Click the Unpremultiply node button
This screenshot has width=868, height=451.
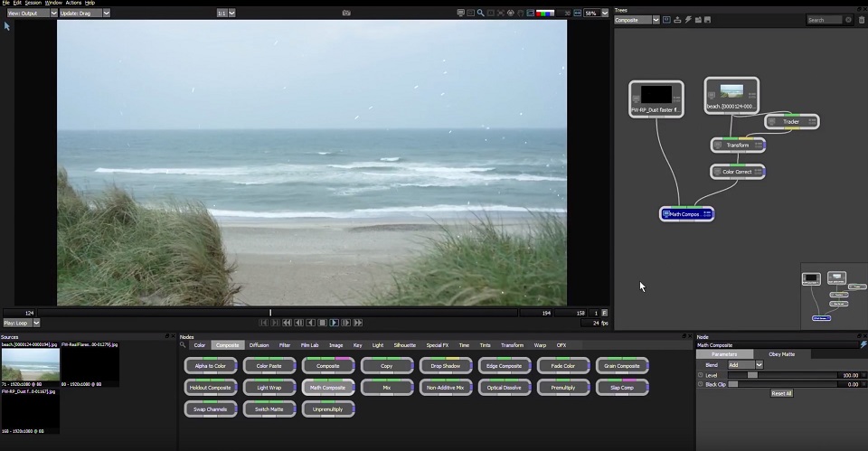pos(327,409)
